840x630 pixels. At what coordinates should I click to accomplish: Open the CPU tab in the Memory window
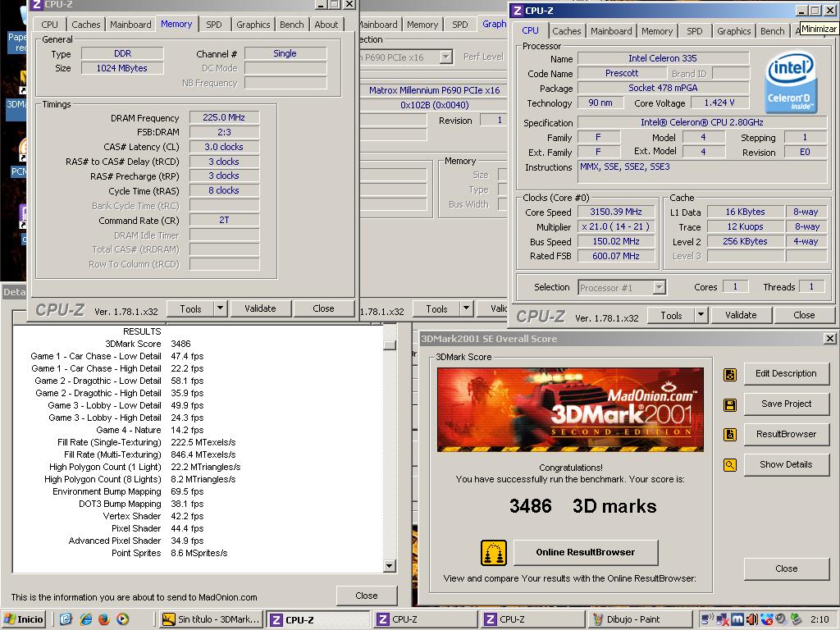[49, 25]
